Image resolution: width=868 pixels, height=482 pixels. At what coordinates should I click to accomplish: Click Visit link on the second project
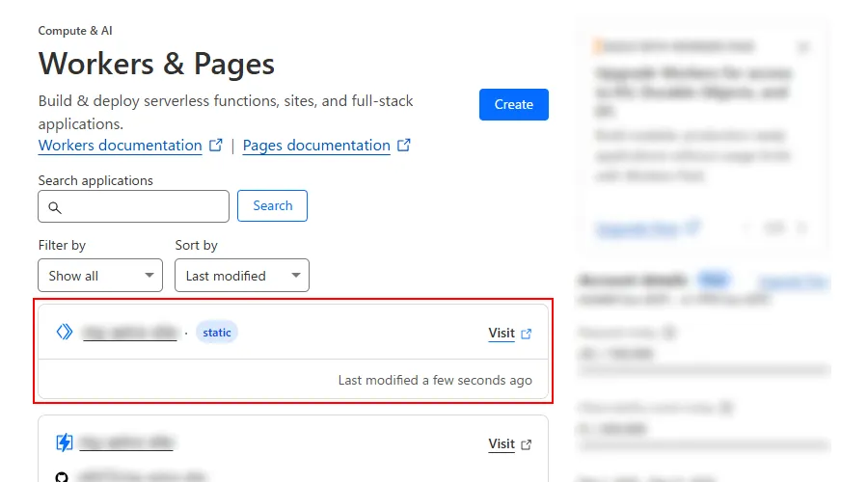click(x=502, y=443)
